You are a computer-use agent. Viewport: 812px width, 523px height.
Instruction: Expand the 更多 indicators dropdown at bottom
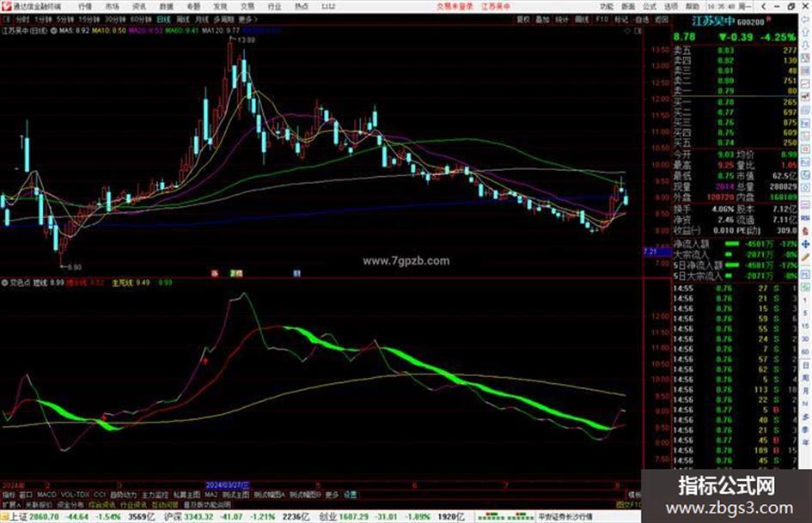[332, 495]
